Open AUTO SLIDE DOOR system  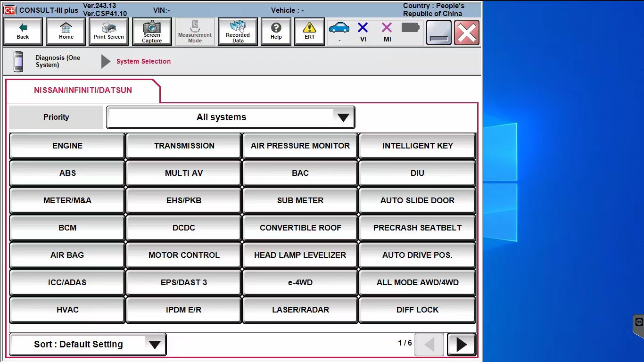pos(417,200)
